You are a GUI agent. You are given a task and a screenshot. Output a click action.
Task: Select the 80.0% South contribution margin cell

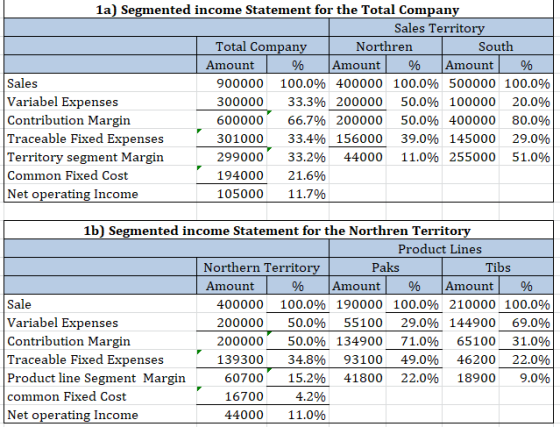(526, 120)
